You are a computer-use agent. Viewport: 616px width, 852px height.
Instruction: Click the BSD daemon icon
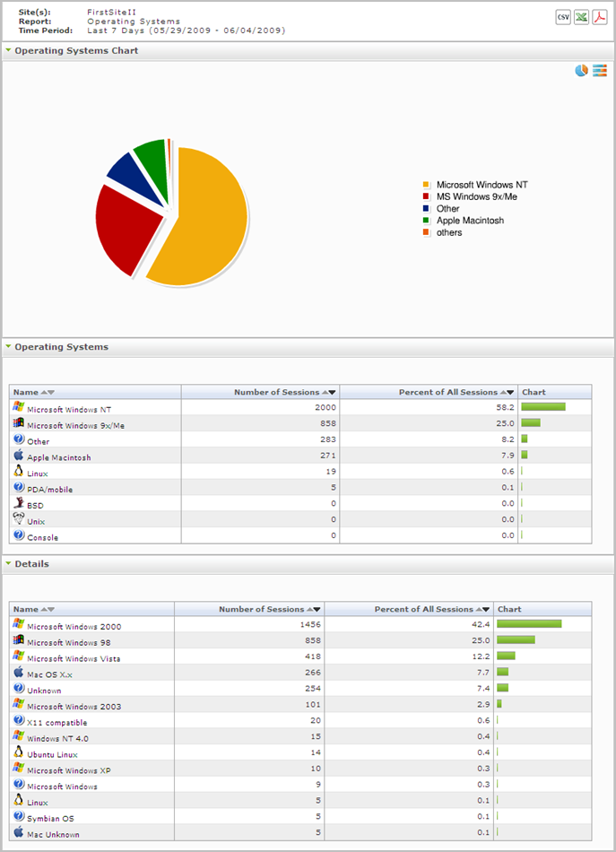[19, 502]
